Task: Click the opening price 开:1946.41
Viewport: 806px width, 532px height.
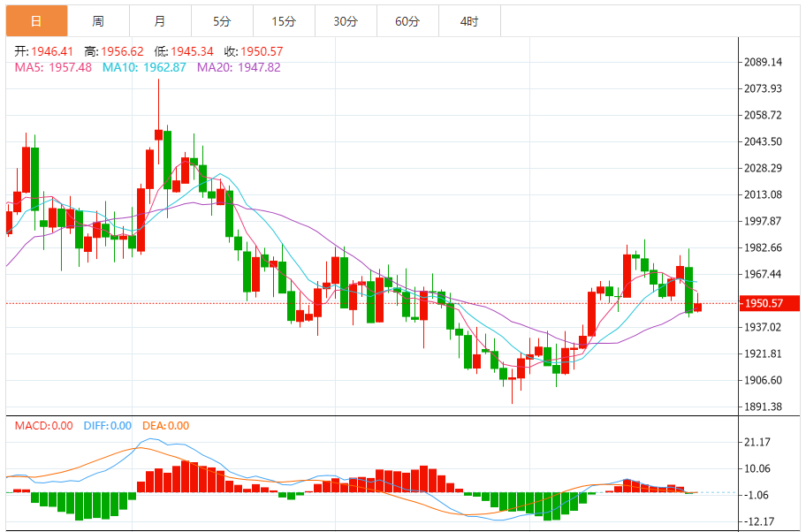Action: (x=43, y=51)
